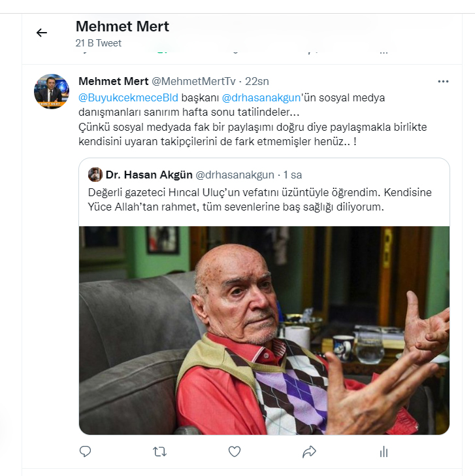This screenshot has height=476, width=475.
Task: Reply to Mehmet Mert's tweet
Action: [x=85, y=451]
